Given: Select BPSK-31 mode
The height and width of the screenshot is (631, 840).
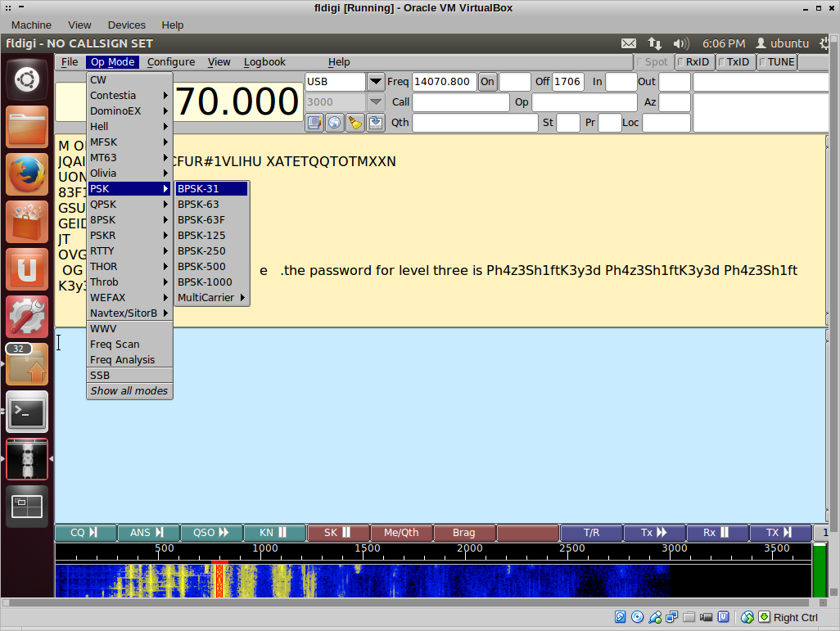Looking at the screenshot, I should 212,188.
